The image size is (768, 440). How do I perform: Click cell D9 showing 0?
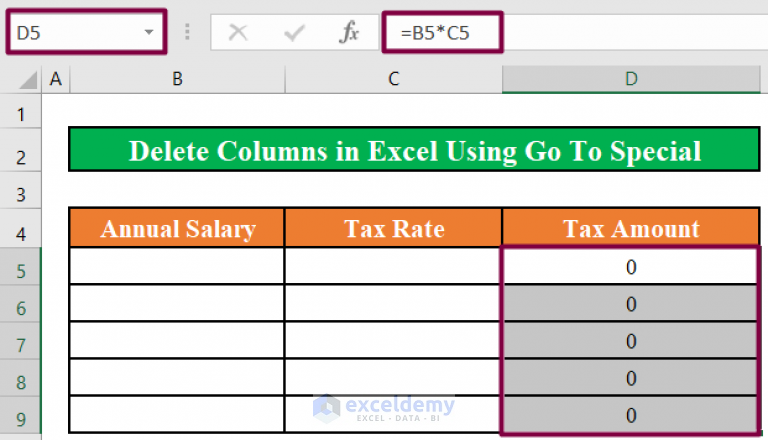pyautogui.click(x=631, y=415)
